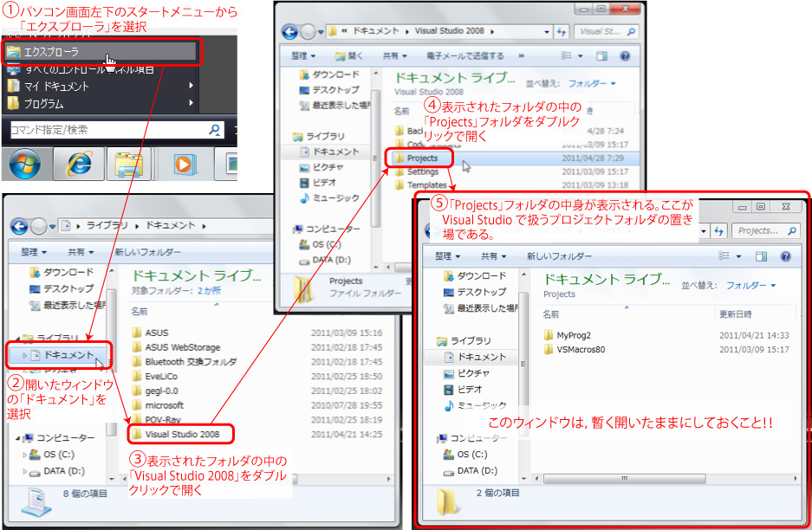Select the microsoft folder

[x=158, y=405]
